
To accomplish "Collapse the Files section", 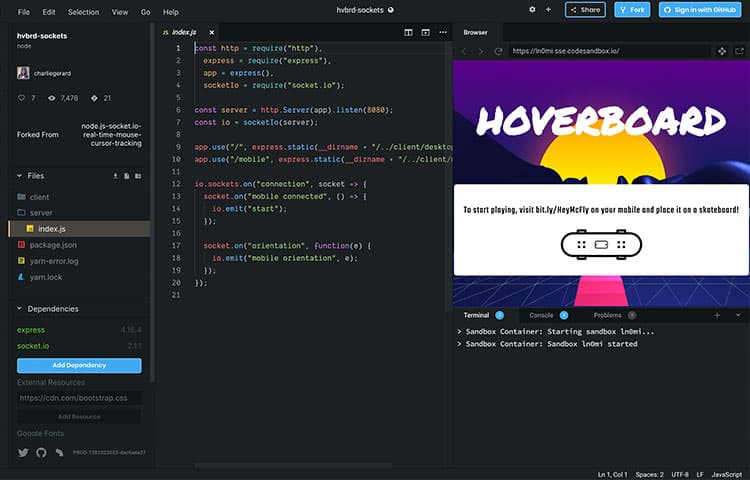I will click(x=20, y=176).
